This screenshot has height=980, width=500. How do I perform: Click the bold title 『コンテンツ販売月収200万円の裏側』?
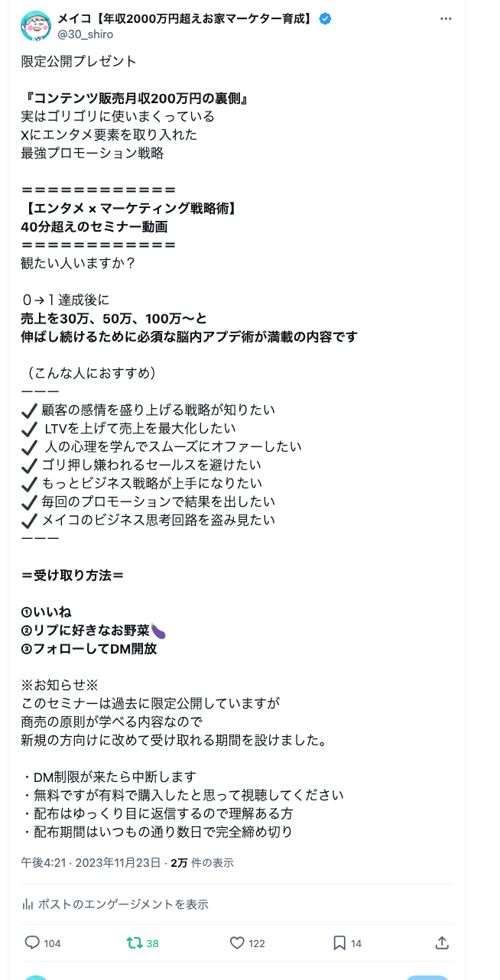click(x=138, y=98)
